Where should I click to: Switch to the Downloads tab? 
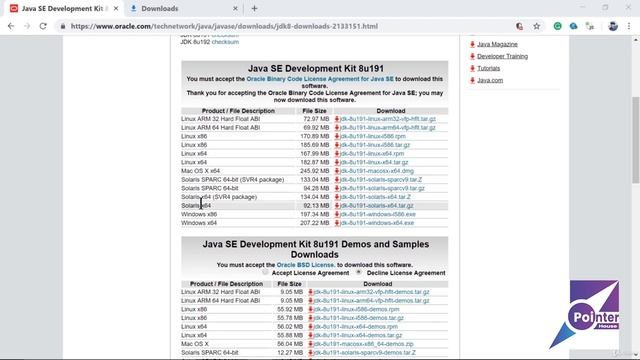tap(184, 8)
